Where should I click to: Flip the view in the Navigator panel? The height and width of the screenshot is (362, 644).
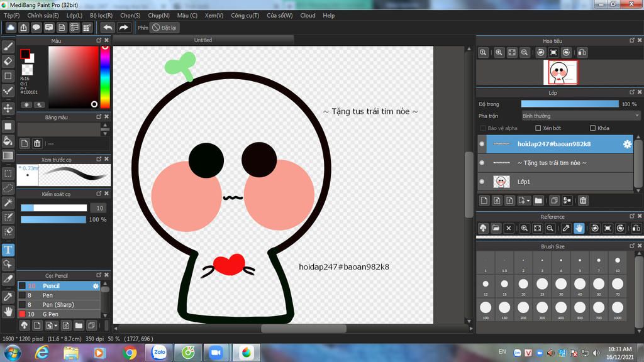(x=582, y=53)
